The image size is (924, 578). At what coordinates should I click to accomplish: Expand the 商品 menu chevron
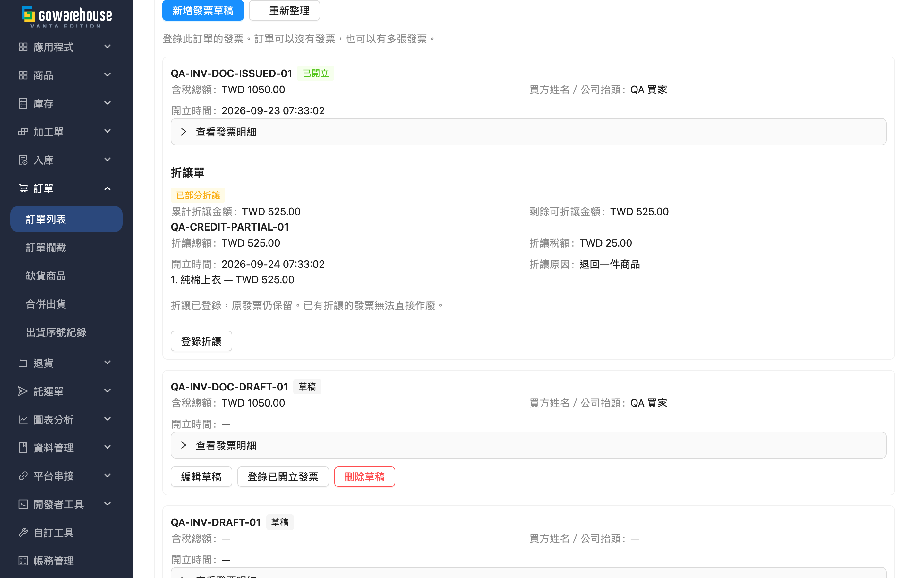click(x=108, y=75)
